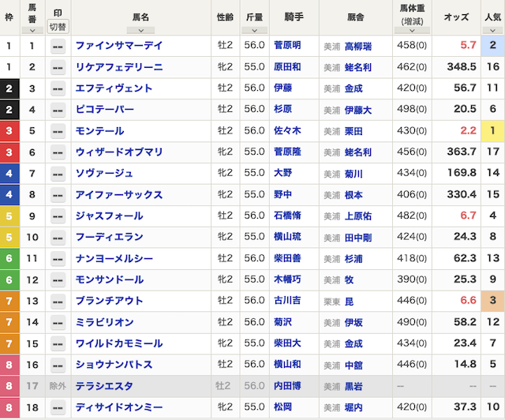Set mark icon for ディサイドオンミー
The width and height of the screenshot is (505, 420).
tap(58, 407)
